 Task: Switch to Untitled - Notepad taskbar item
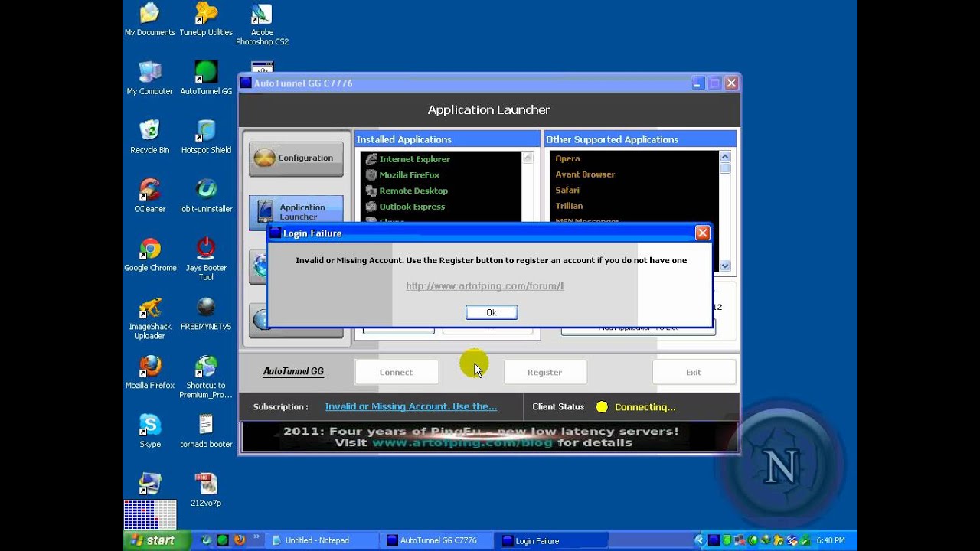323,540
